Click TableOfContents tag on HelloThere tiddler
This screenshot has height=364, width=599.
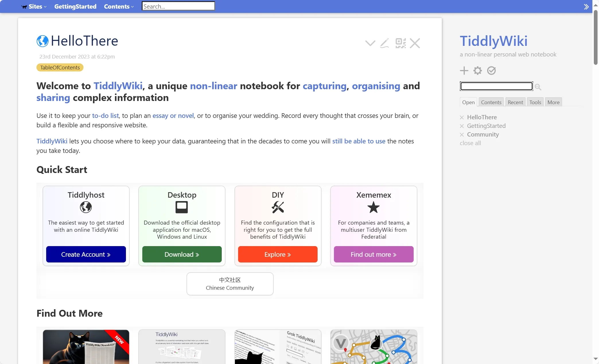[60, 68]
